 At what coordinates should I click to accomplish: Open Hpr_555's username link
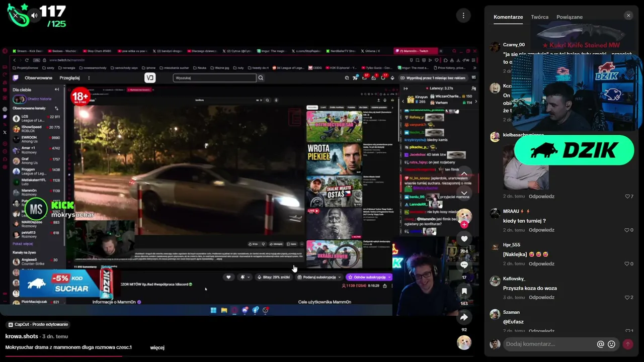(512, 245)
